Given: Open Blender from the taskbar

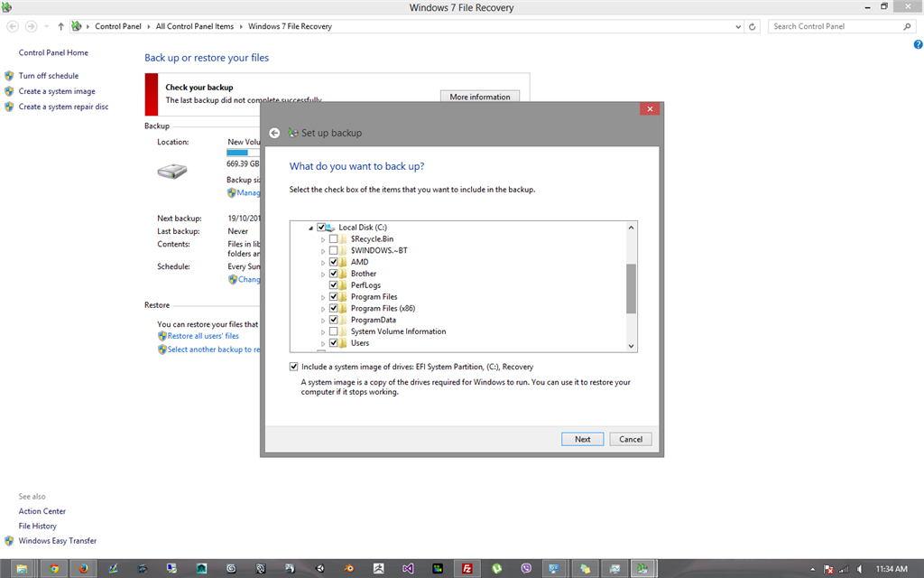Looking at the screenshot, I should pos(349,569).
